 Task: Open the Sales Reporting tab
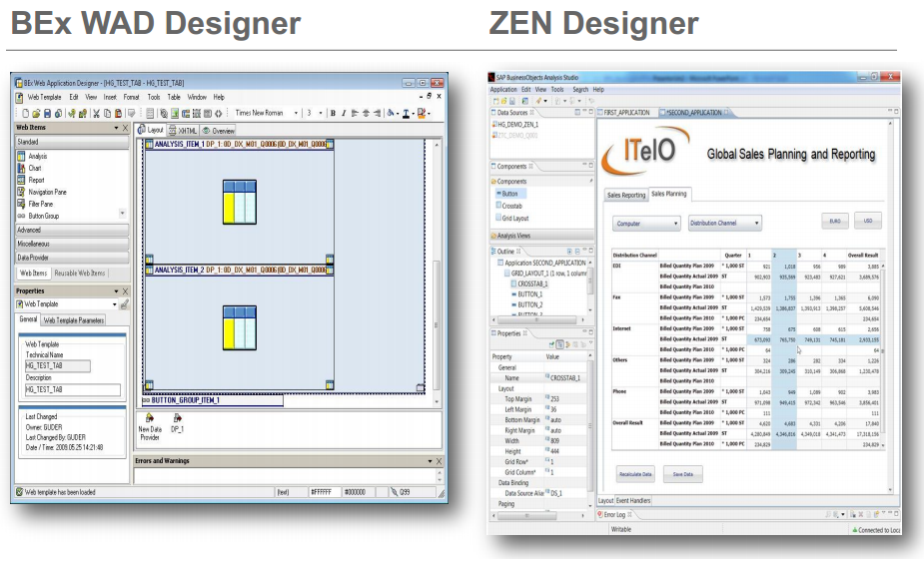(625, 195)
